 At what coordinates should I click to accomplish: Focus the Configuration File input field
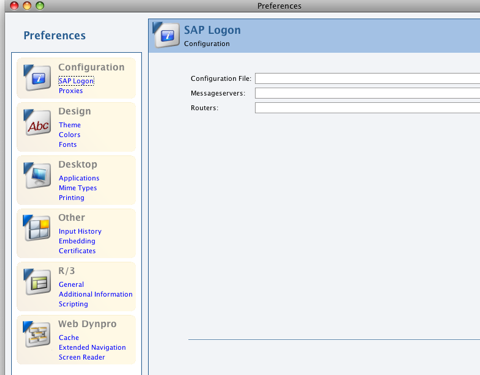point(367,79)
